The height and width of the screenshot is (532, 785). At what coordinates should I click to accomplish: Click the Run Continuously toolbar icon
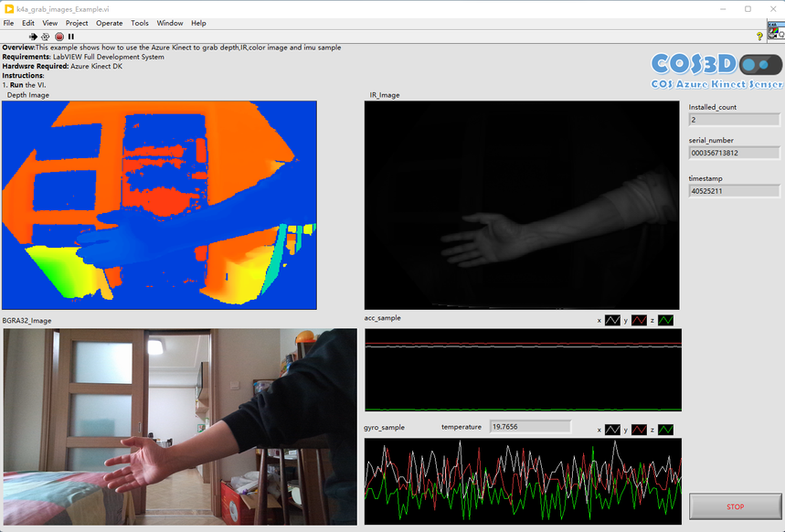tap(46, 37)
